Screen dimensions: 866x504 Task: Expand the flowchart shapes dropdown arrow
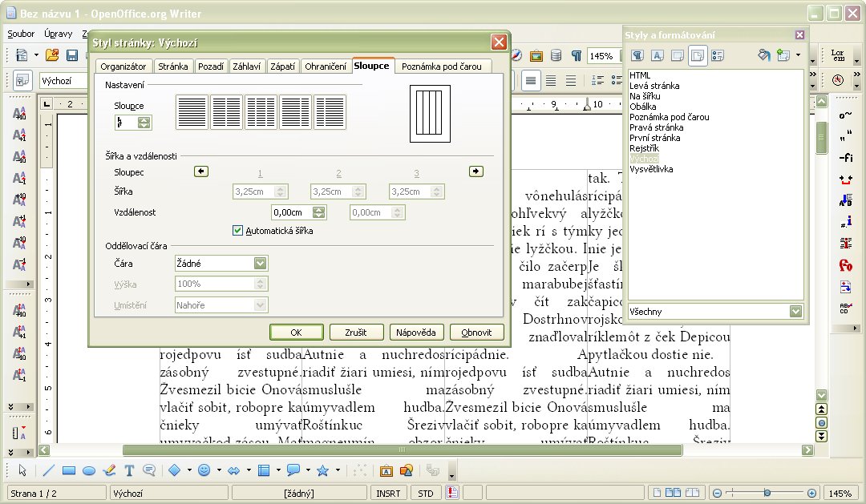(x=278, y=470)
